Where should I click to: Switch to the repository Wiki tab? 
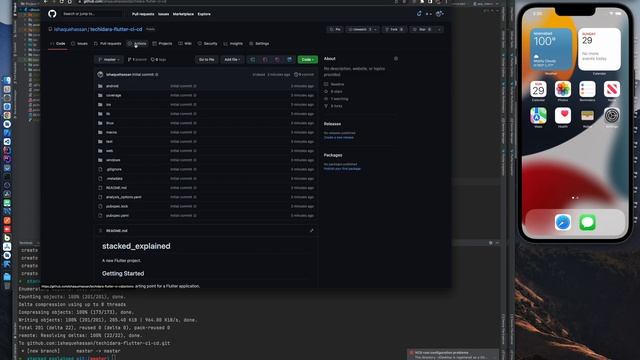[x=185, y=44]
